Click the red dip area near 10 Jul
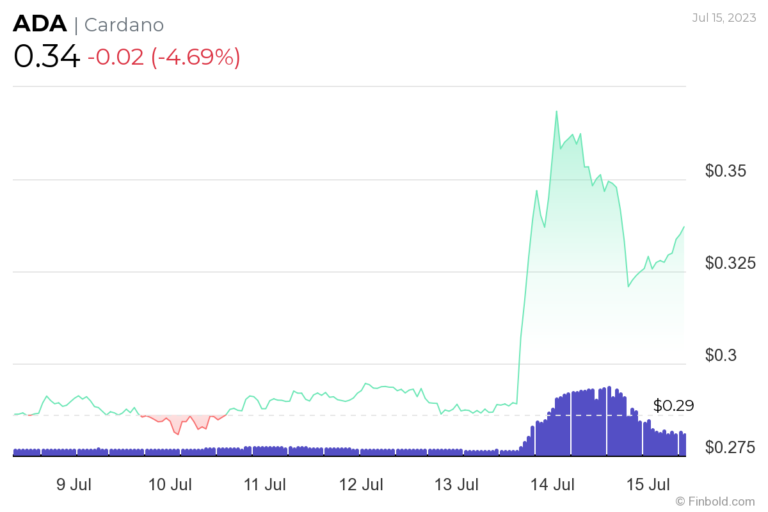 (178, 423)
